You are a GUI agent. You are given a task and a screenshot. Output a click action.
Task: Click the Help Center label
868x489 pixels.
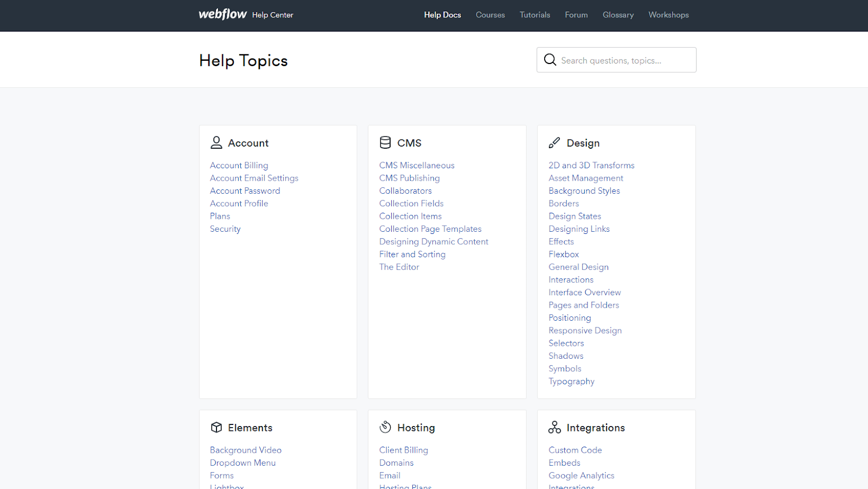pyautogui.click(x=272, y=15)
